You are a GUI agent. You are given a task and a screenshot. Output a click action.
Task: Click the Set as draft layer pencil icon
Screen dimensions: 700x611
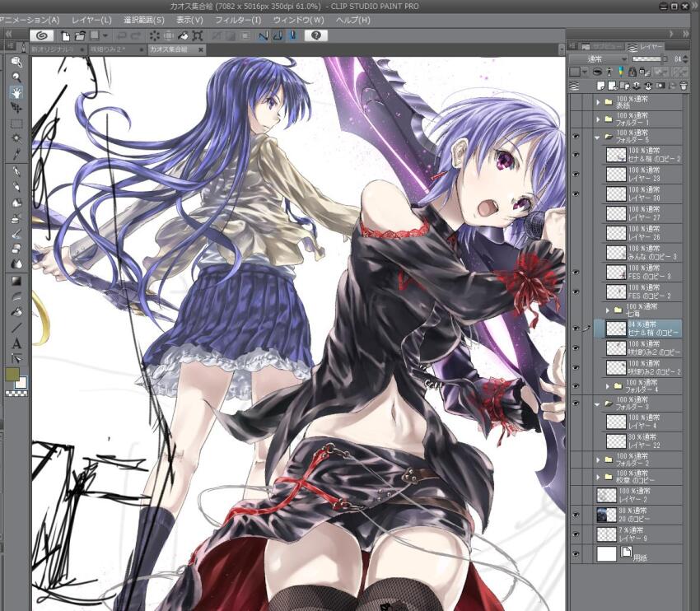tap(621, 72)
